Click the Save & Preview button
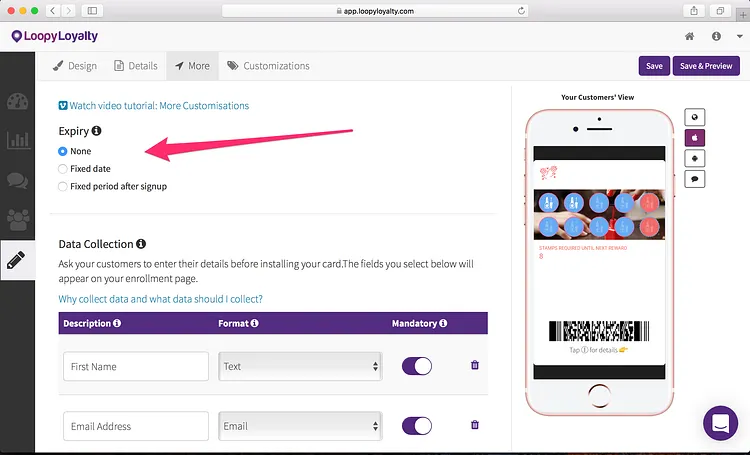 pyautogui.click(x=706, y=66)
